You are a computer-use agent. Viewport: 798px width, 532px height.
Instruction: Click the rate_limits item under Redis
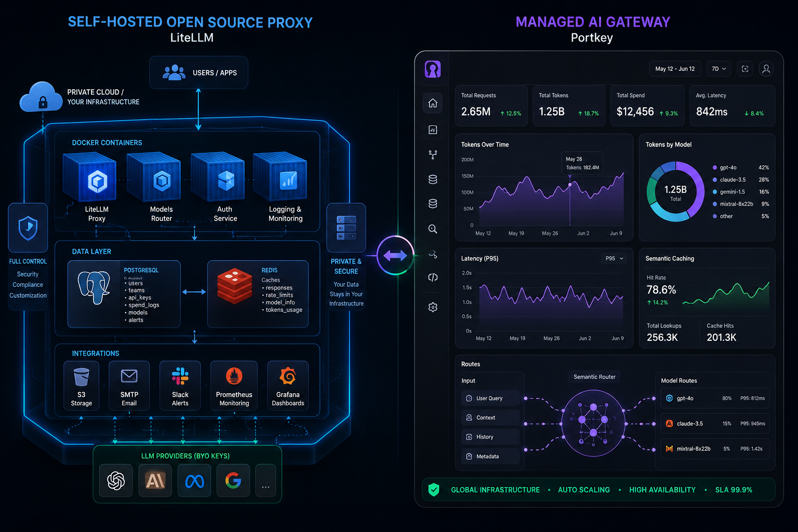[280, 295]
